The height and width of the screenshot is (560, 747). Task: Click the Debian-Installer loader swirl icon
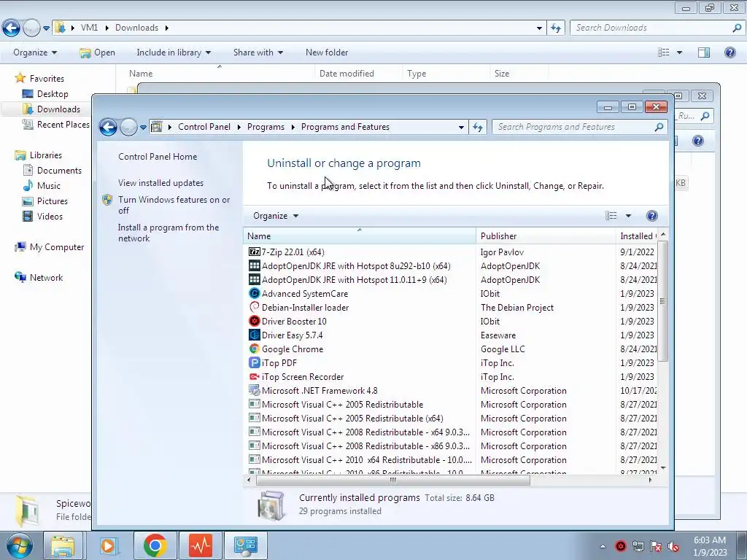tap(255, 307)
